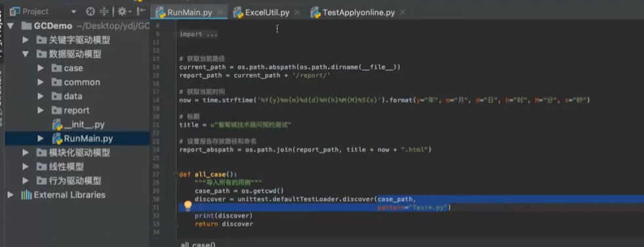Expand the 模块化驱动模型 folder arrow
The height and width of the screenshot is (247, 644).
(x=26, y=153)
